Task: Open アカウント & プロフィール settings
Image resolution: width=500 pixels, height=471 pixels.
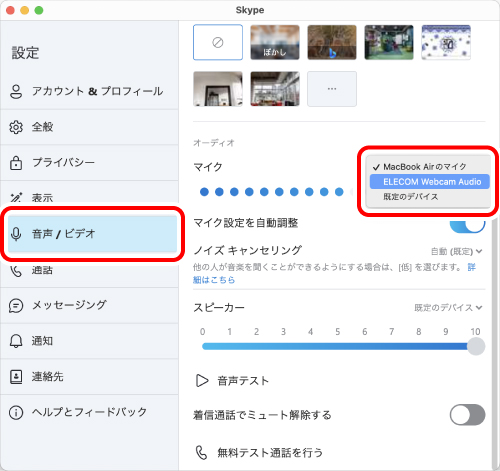Action: pyautogui.click(x=89, y=91)
